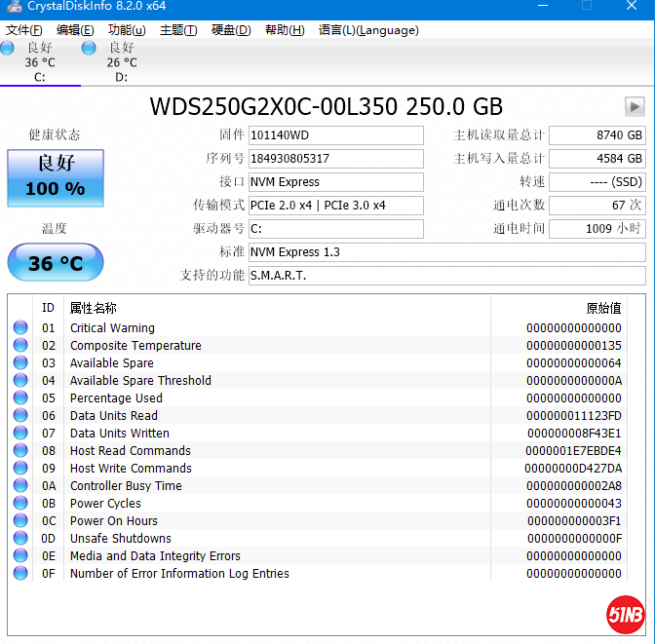Click the Unsafe Shutdowns status orb
The width and height of the screenshot is (655, 644).
coord(20,539)
